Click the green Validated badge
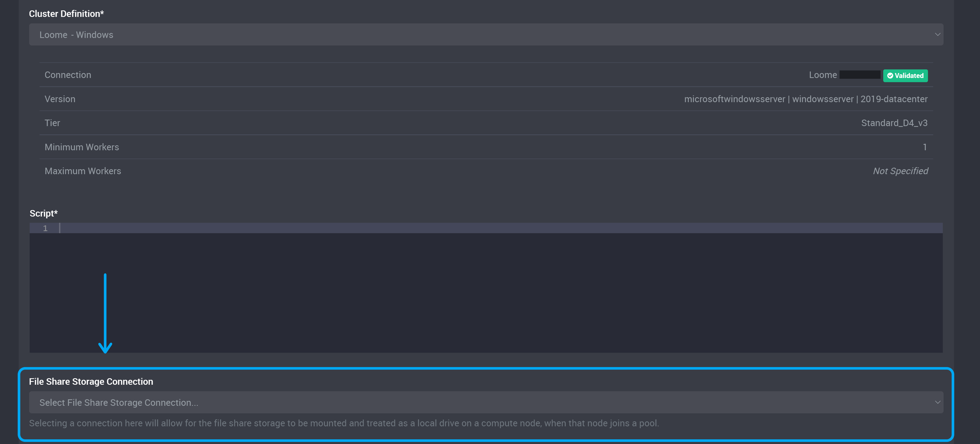 tap(905, 75)
